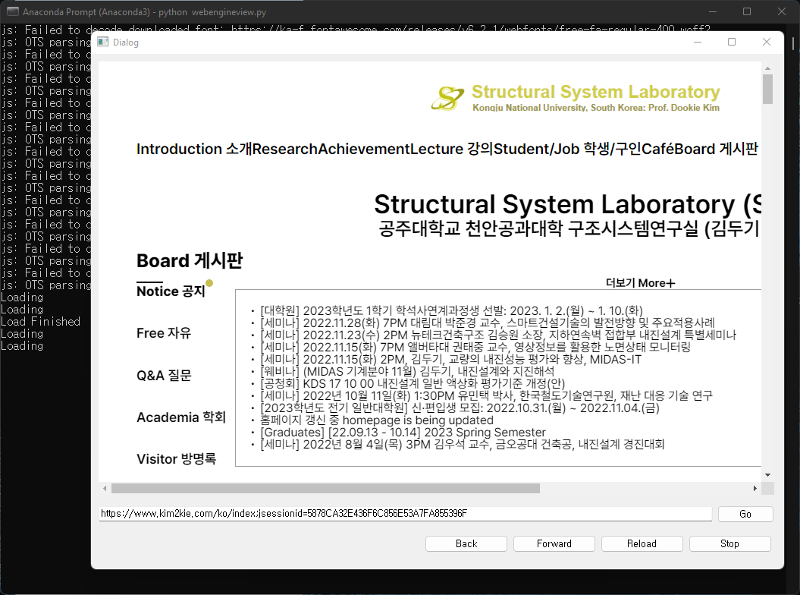The height and width of the screenshot is (595, 800).
Task: Click the horizontal scrollbar thumb
Action: [x=326, y=489]
